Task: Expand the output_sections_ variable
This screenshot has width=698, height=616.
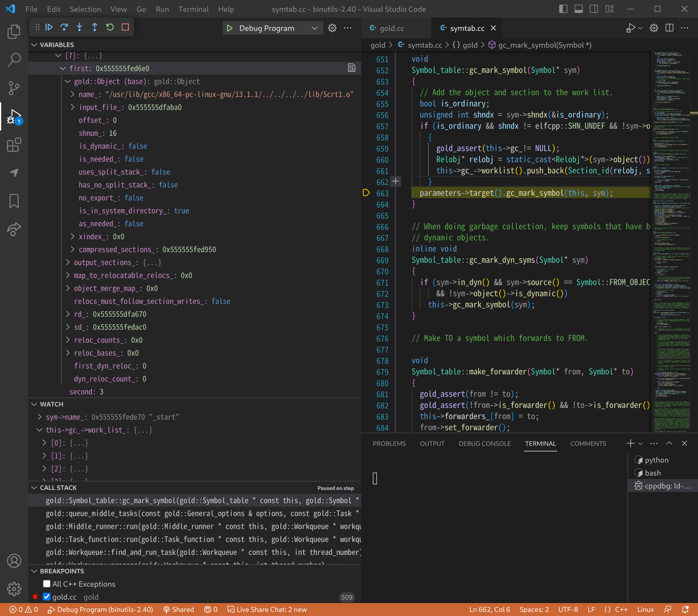Action: click(68, 262)
